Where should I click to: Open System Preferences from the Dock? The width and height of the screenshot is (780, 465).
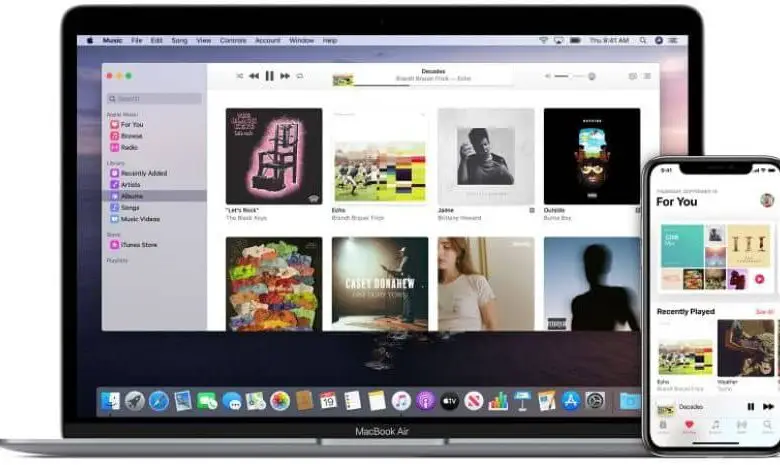pos(595,401)
